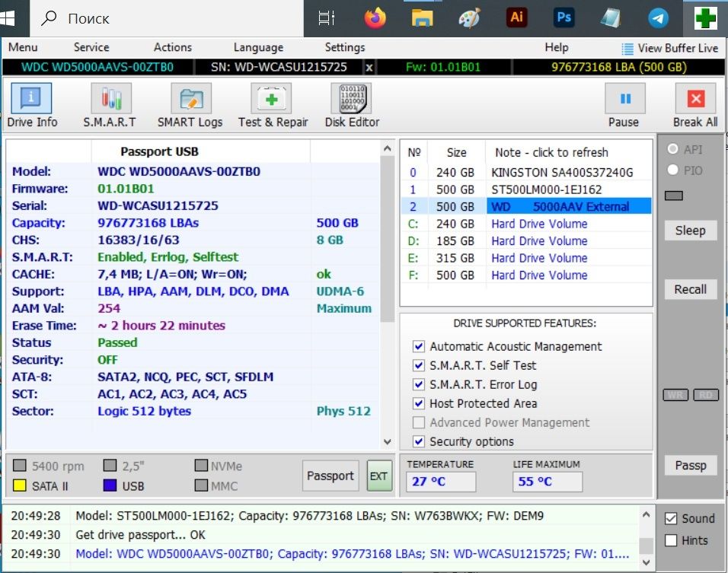Click the Break All red X icon
Image resolution: width=728 pixels, height=573 pixels.
695,98
